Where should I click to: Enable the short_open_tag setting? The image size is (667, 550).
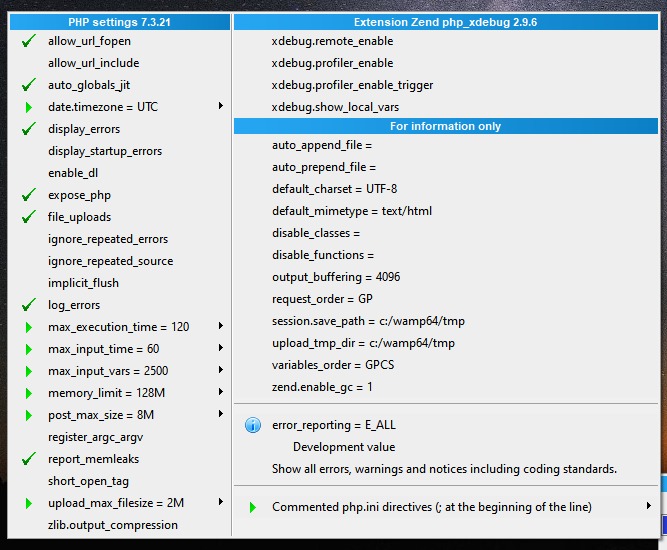click(x=87, y=481)
